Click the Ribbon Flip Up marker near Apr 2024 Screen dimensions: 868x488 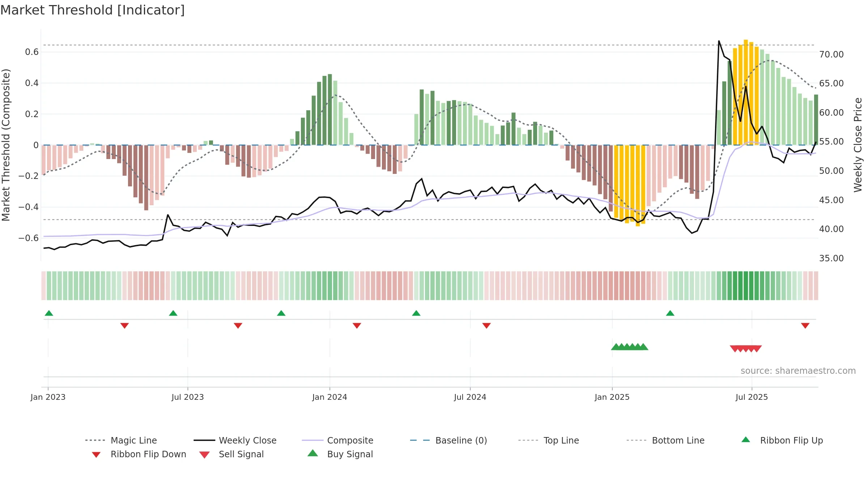click(416, 313)
